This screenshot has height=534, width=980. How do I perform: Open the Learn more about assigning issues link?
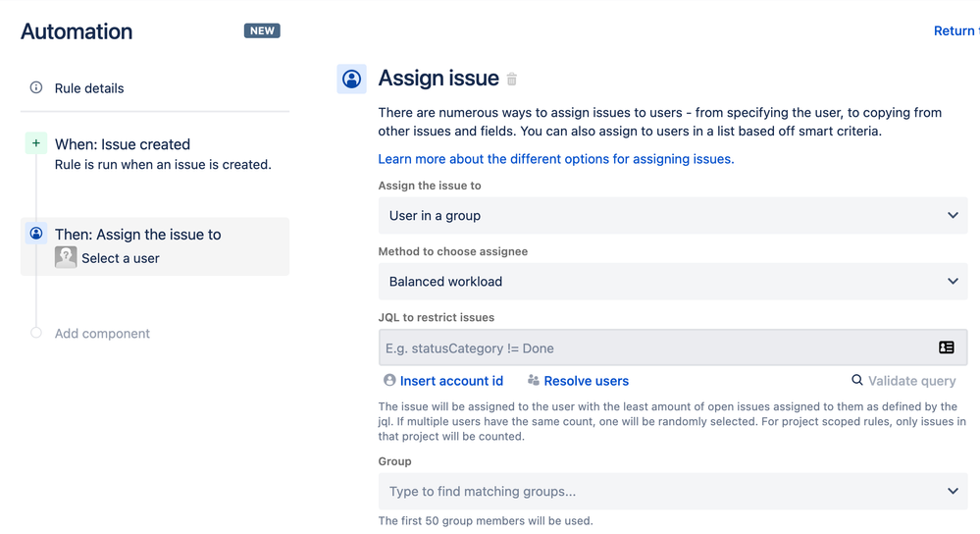(556, 159)
